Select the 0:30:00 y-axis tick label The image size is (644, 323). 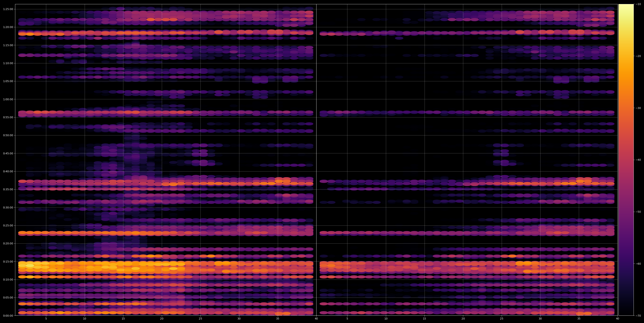8,208
